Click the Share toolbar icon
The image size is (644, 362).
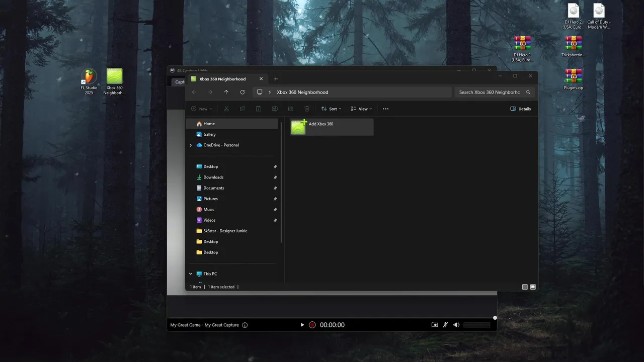(291, 109)
